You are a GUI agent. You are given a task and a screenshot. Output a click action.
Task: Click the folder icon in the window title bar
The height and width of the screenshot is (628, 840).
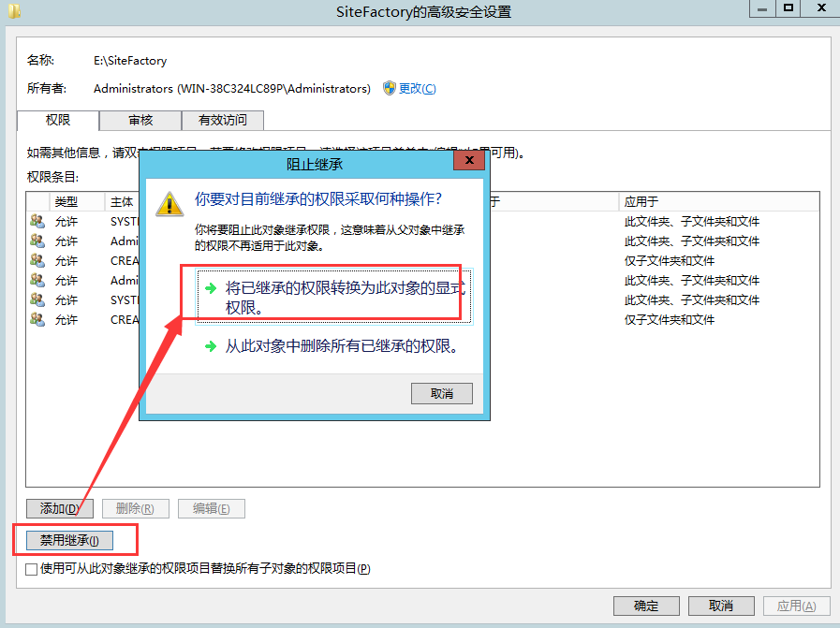(14, 10)
